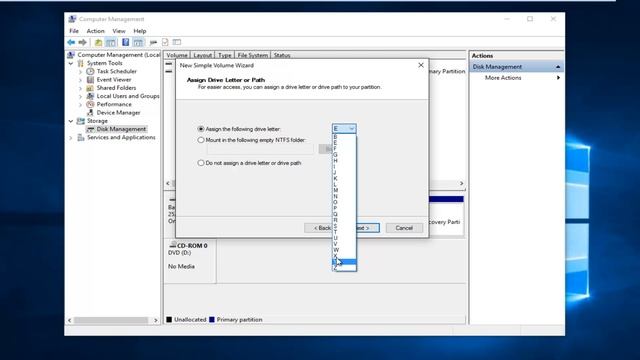Click the Event Viewer icon
Screen dimensions: 640x360
coord(90,80)
